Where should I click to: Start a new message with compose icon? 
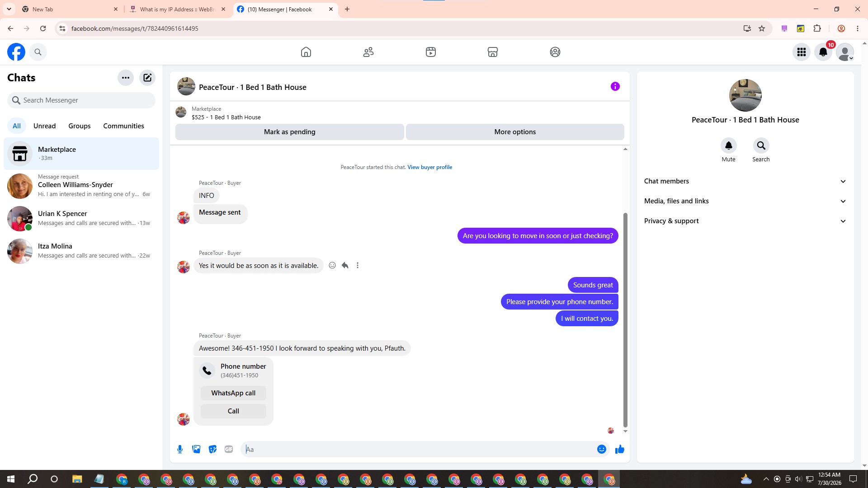(147, 78)
